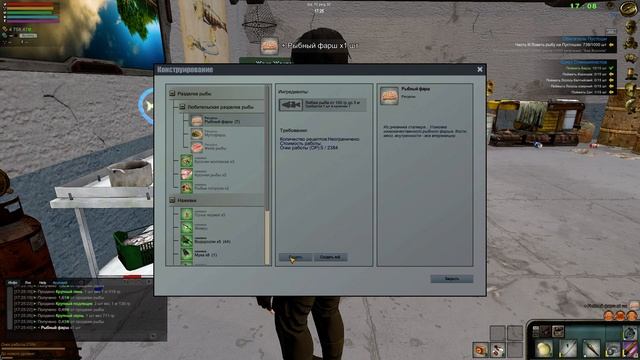The width and height of the screenshot is (640, 360).
Task: Click the red-and-white float quick slot
Action: coord(498,350)
